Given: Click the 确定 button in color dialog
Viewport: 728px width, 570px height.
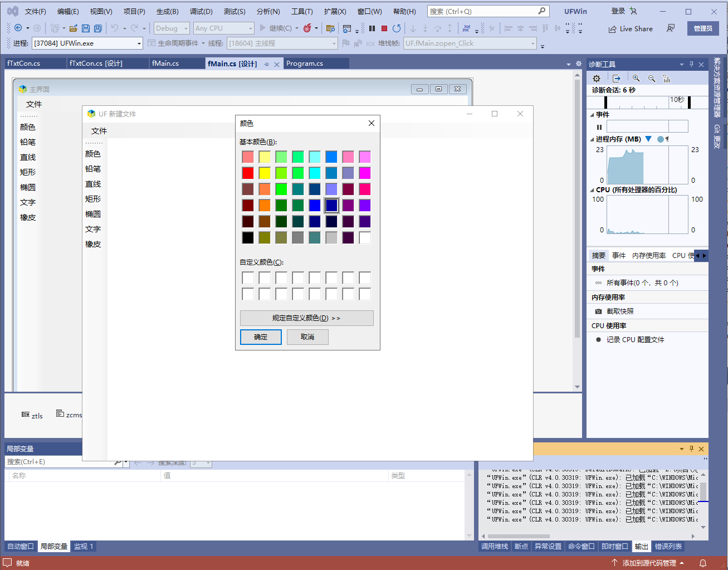Looking at the screenshot, I should [x=261, y=337].
